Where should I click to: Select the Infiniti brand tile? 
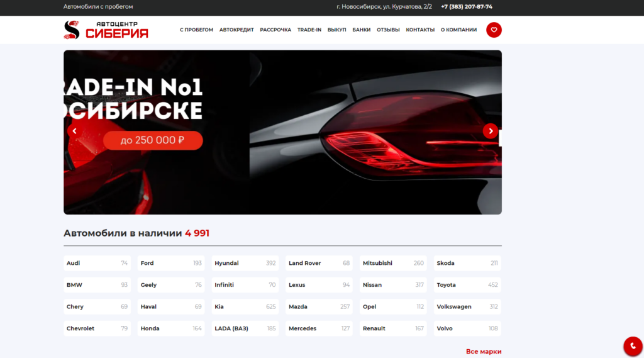click(x=245, y=285)
